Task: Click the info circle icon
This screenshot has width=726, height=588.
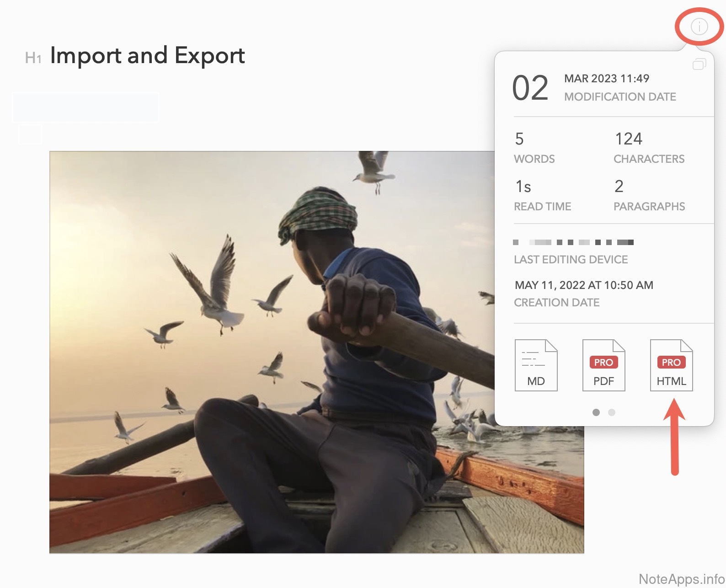Action: pos(699,27)
